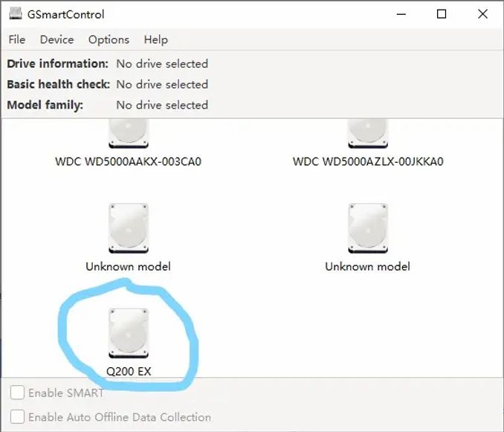Select the WDC WD5000AAKX-003CA0 drive icon
Screen dimensions: 504x432
coord(129,133)
